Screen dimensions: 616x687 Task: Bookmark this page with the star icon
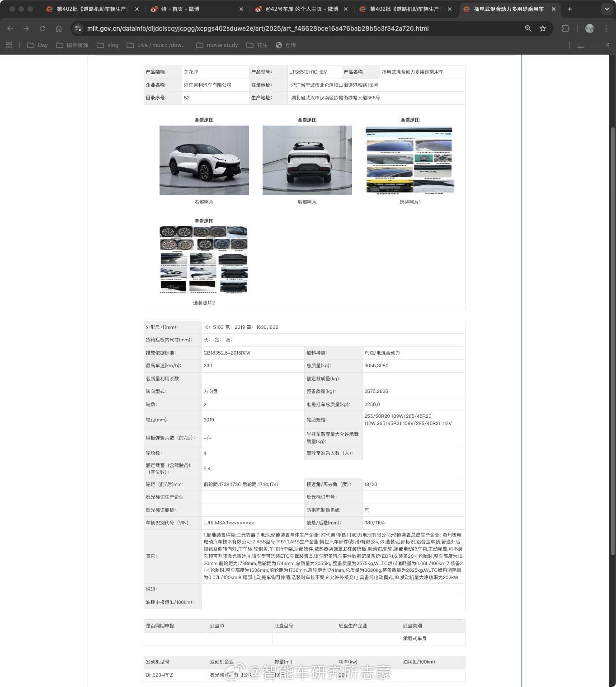[x=543, y=28]
